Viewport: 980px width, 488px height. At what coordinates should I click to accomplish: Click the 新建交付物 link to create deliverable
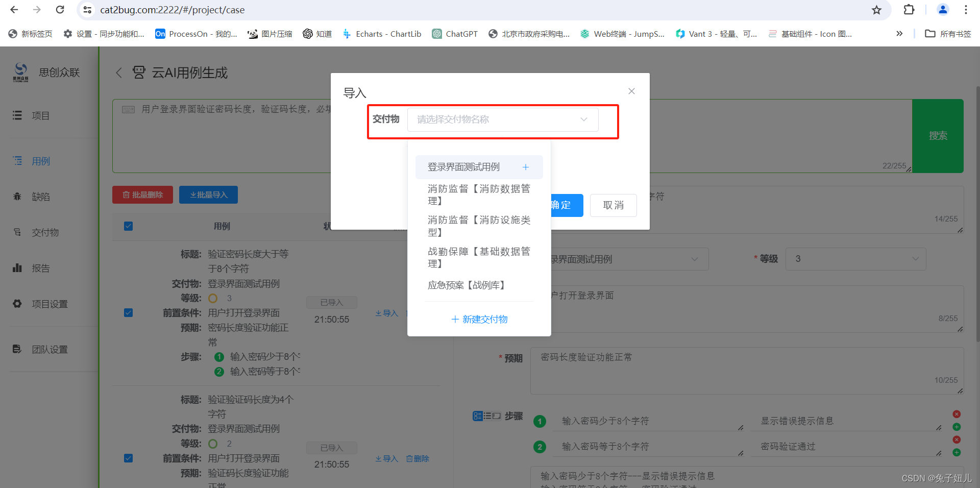tap(479, 319)
